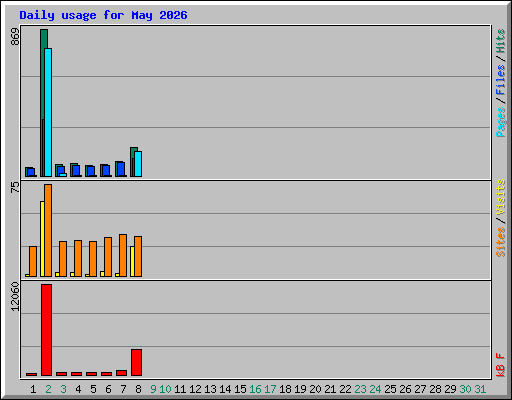The height and width of the screenshot is (400, 512).
Task: Click day label 26 on x-axis
Action: point(405,389)
